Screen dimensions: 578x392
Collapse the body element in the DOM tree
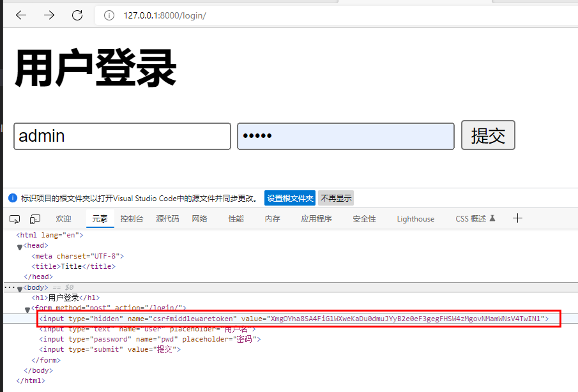[x=19, y=287]
